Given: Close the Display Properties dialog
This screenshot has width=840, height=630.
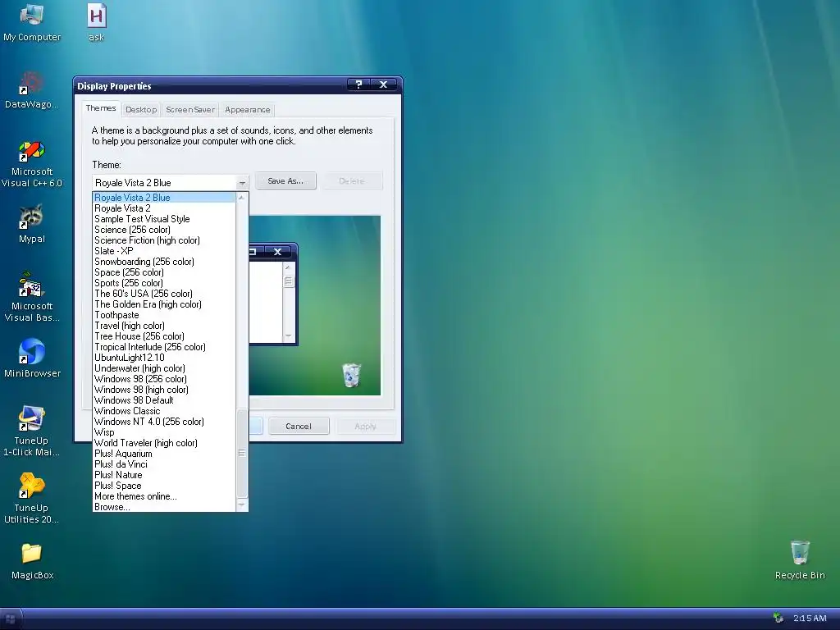Looking at the screenshot, I should (x=384, y=84).
